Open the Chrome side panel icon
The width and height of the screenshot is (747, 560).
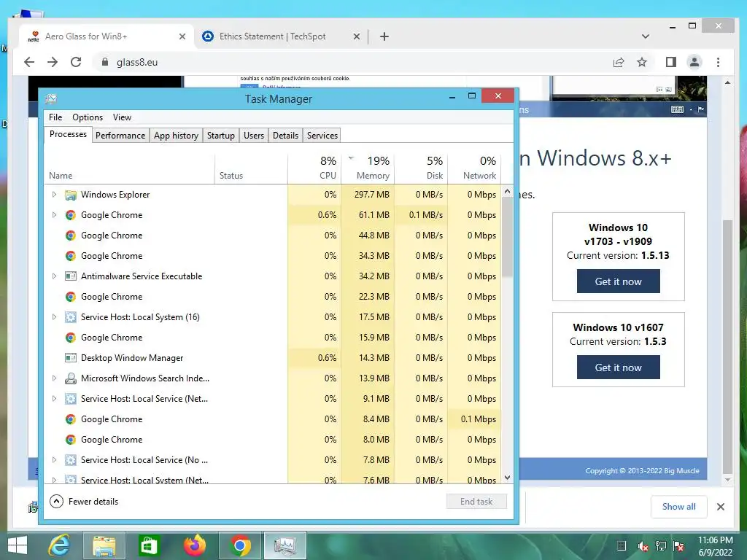pyautogui.click(x=671, y=62)
